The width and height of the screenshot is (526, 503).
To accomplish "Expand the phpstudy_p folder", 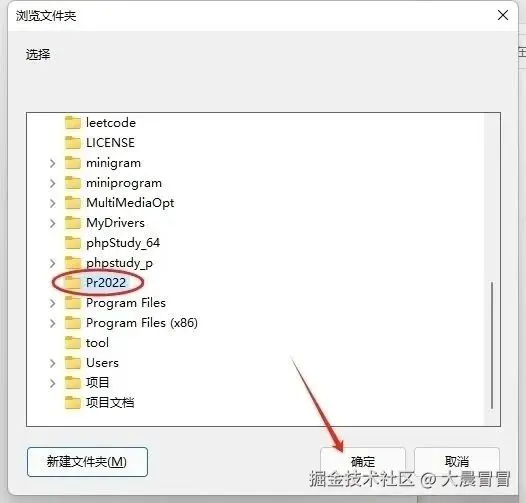I will point(53,263).
